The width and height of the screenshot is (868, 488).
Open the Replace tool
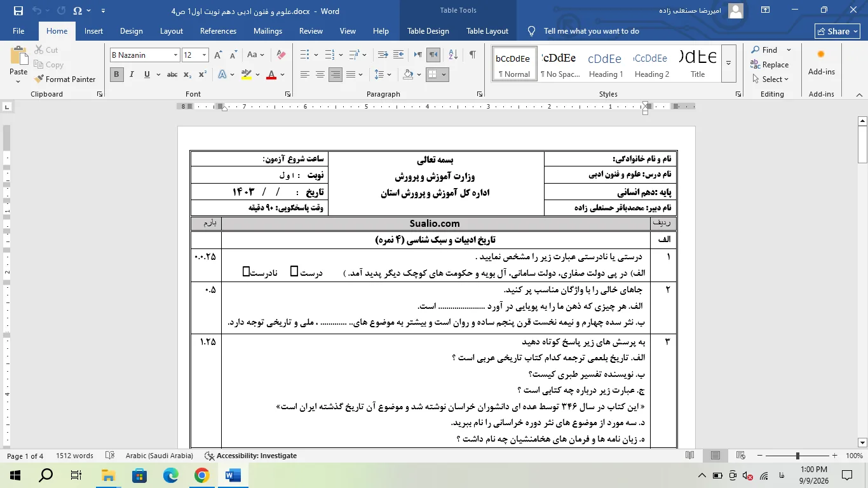(770, 64)
